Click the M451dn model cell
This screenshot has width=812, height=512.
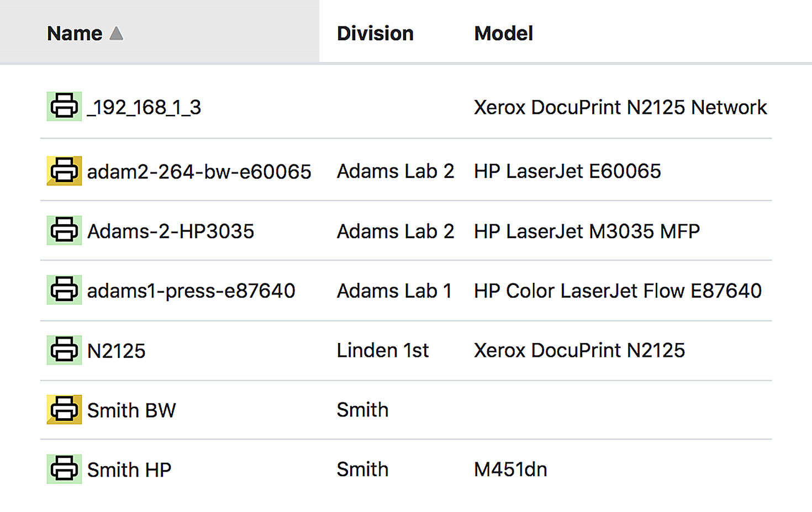coord(510,470)
